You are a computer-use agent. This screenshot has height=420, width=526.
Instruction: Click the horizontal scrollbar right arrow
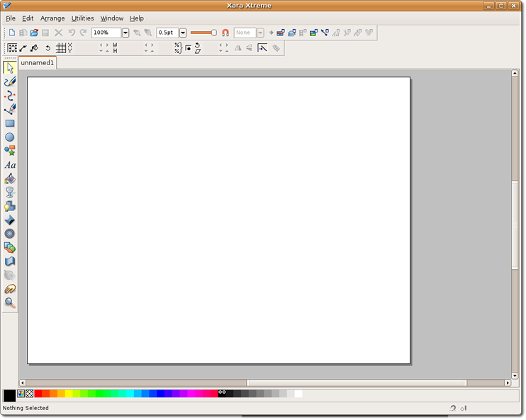coord(508,383)
